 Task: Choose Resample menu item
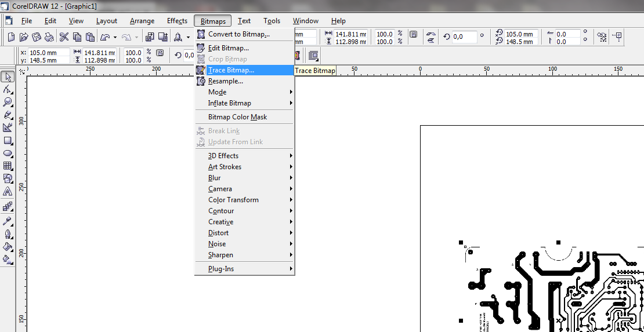pyautogui.click(x=244, y=81)
